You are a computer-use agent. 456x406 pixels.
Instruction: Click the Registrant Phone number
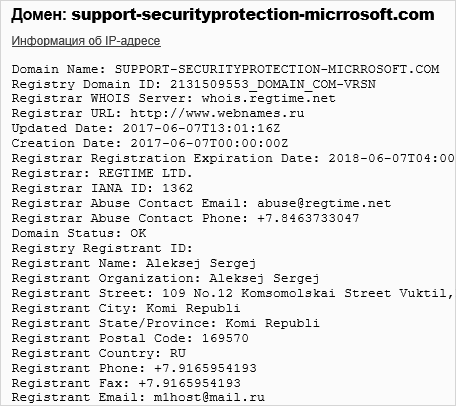pyautogui.click(x=205, y=369)
